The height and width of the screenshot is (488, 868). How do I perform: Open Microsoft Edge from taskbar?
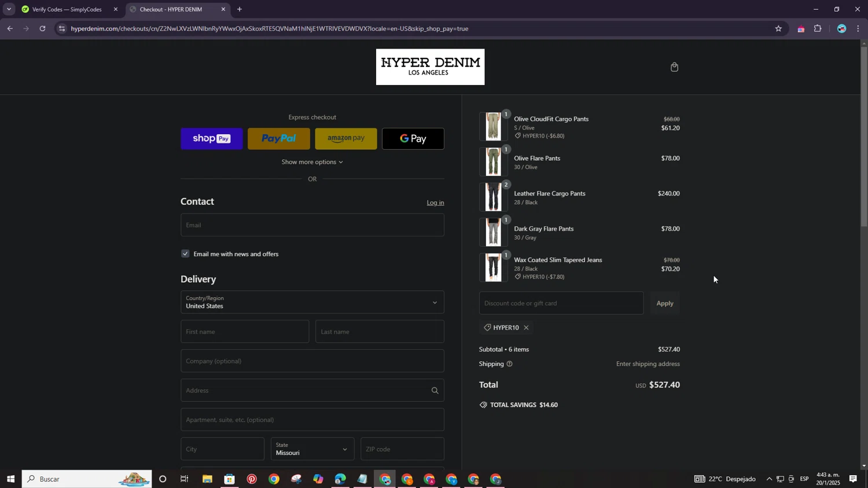point(340,479)
